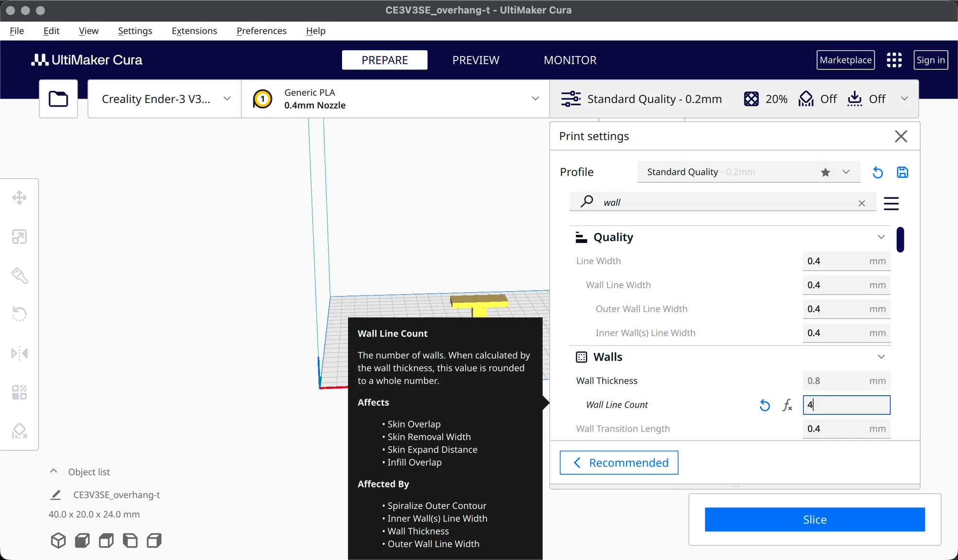Image resolution: width=958 pixels, height=560 pixels.
Task: Clear the wall search text
Action: 862,203
